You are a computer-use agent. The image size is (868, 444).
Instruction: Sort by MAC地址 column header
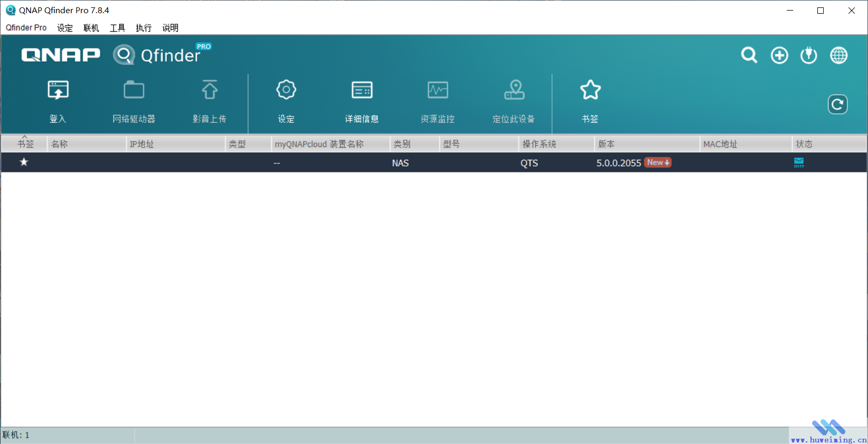pos(746,144)
